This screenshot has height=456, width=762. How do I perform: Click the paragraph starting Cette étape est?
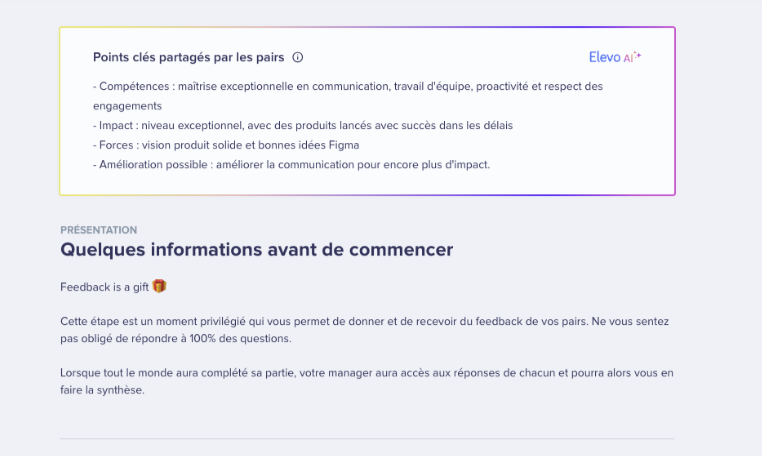364,330
